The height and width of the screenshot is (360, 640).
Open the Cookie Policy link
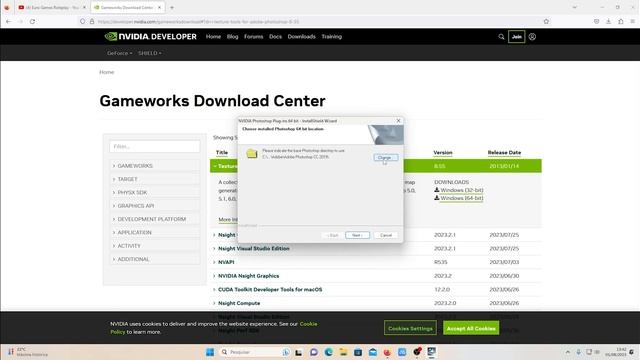308,324
